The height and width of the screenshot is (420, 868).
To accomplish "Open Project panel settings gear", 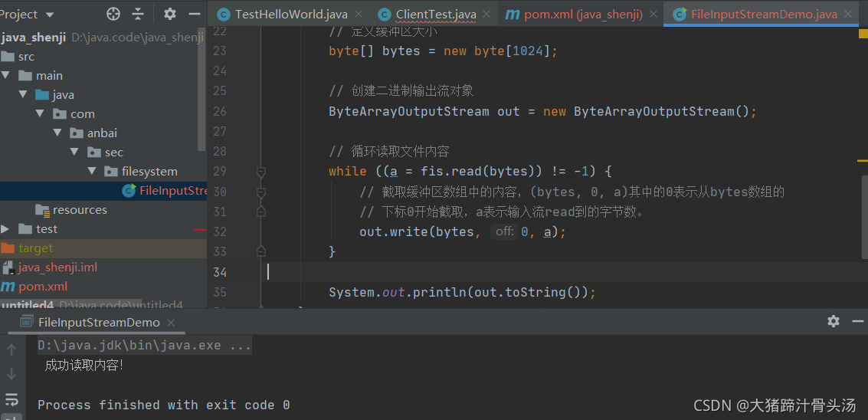I will (170, 14).
